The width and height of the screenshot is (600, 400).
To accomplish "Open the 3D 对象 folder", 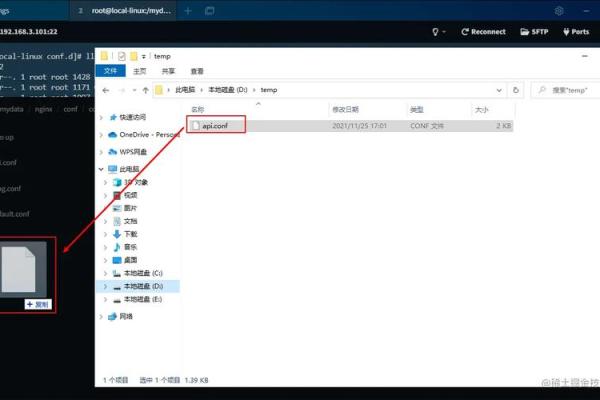I will 136,182.
